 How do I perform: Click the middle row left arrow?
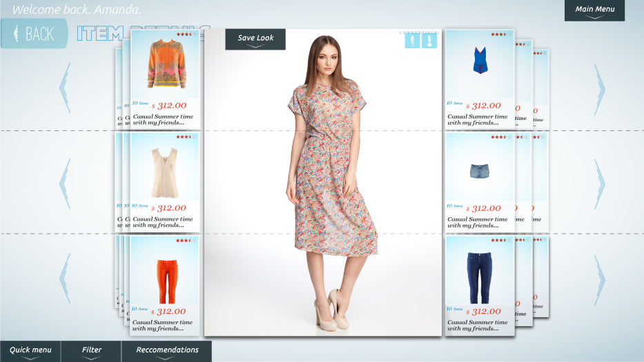pos(65,184)
